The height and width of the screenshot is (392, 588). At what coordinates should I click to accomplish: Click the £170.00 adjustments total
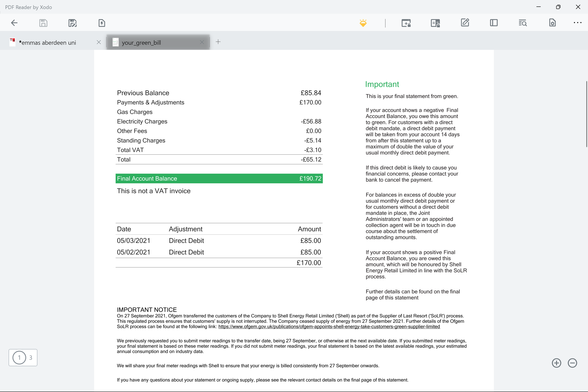click(309, 263)
